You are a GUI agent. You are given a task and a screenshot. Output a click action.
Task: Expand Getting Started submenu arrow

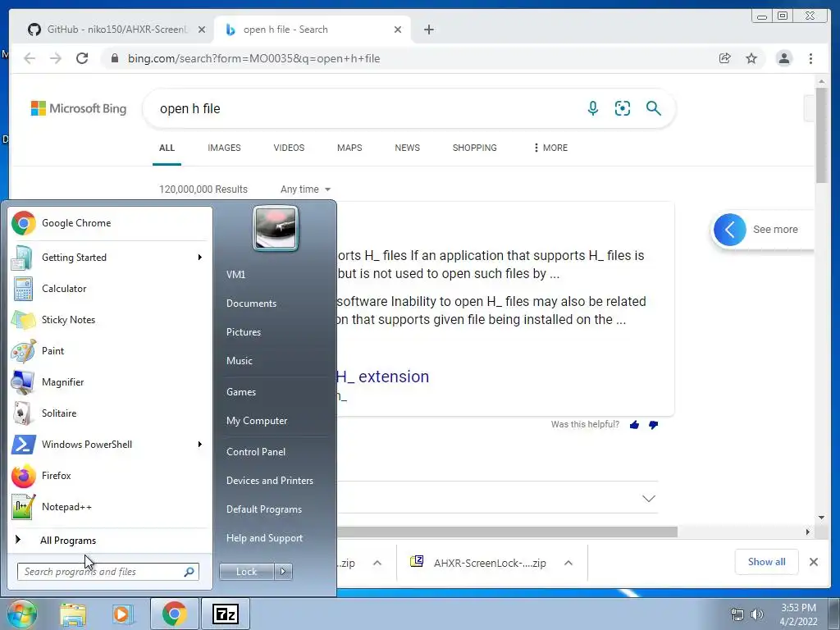[200, 257]
